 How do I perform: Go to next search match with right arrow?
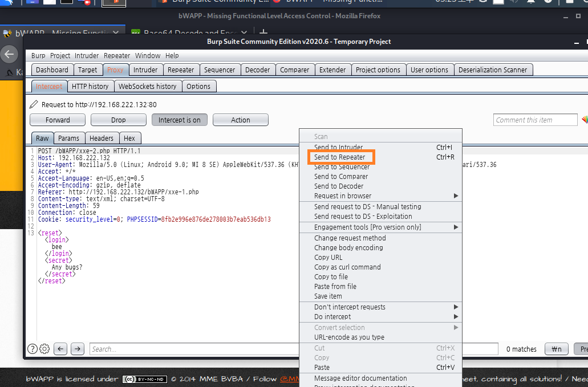[x=77, y=349]
